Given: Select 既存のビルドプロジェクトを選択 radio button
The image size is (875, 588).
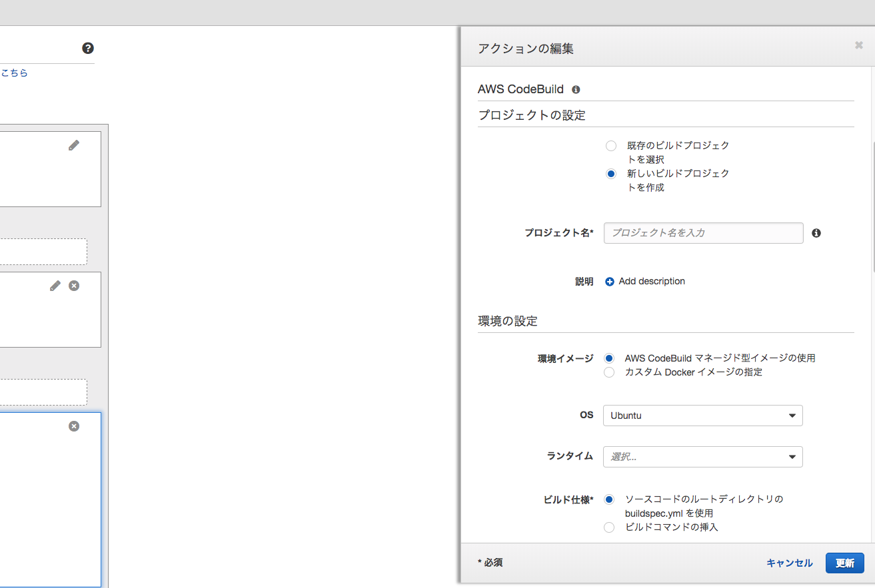Looking at the screenshot, I should tap(610, 145).
